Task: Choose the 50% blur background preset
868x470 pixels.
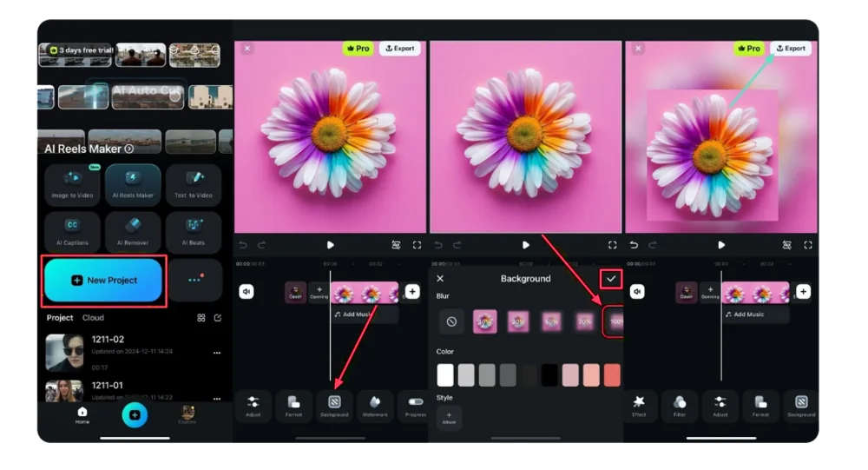Action: 552,321
